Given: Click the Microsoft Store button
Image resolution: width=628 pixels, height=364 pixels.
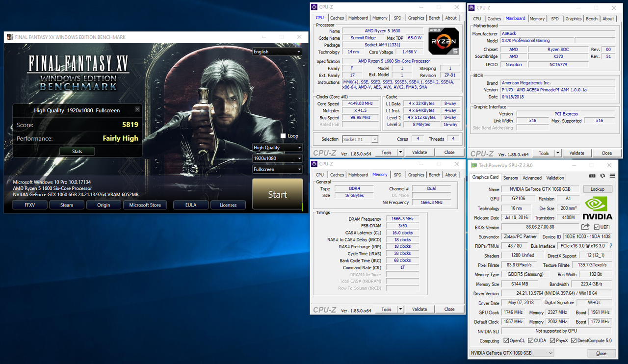Looking at the screenshot, I should coord(145,205).
